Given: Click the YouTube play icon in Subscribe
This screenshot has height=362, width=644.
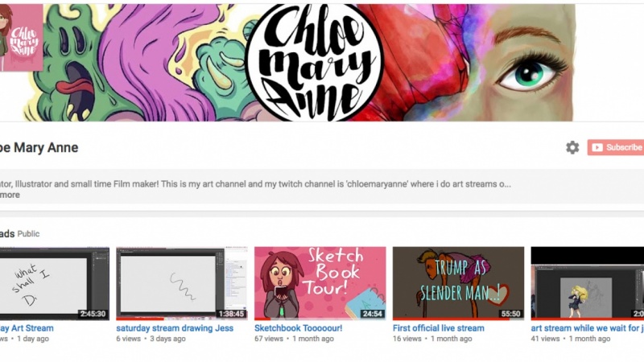Looking at the screenshot, I should [x=597, y=147].
